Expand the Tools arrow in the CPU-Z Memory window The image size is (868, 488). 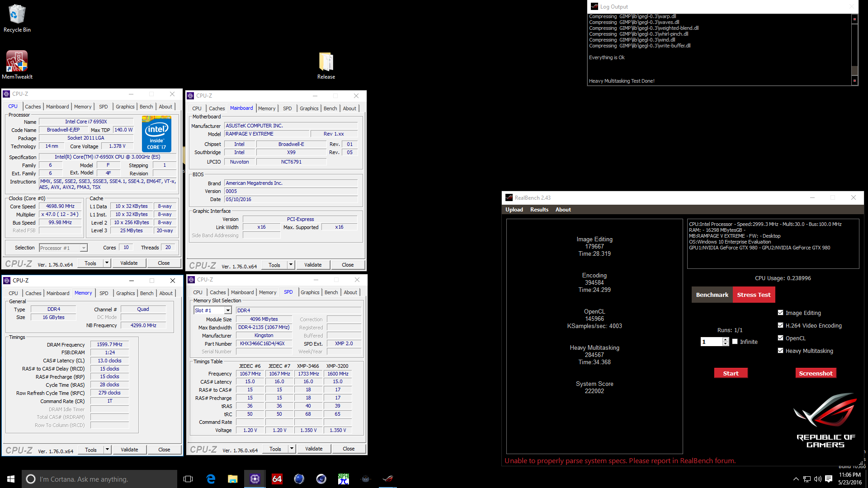point(108,450)
